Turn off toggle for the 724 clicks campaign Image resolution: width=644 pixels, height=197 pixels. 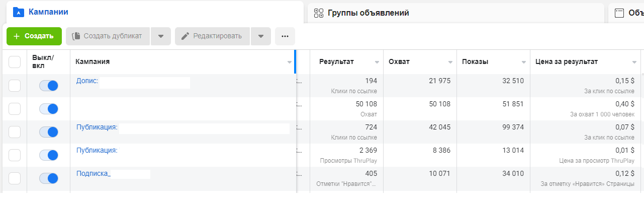click(49, 132)
